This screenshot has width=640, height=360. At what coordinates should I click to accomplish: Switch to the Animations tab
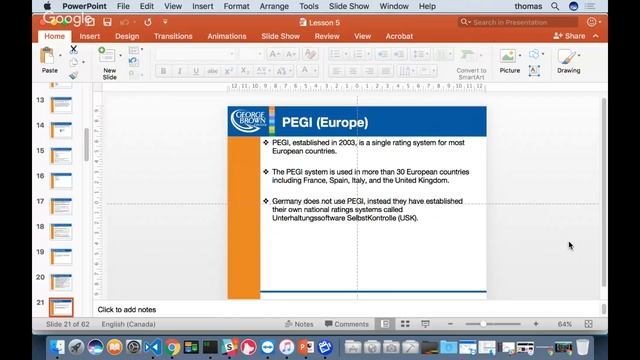[227, 36]
